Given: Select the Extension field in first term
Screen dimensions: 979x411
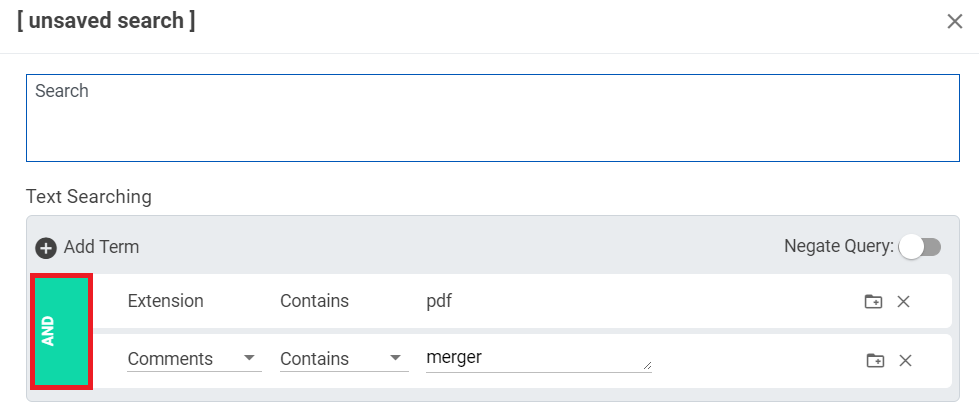Looking at the screenshot, I should click(165, 300).
